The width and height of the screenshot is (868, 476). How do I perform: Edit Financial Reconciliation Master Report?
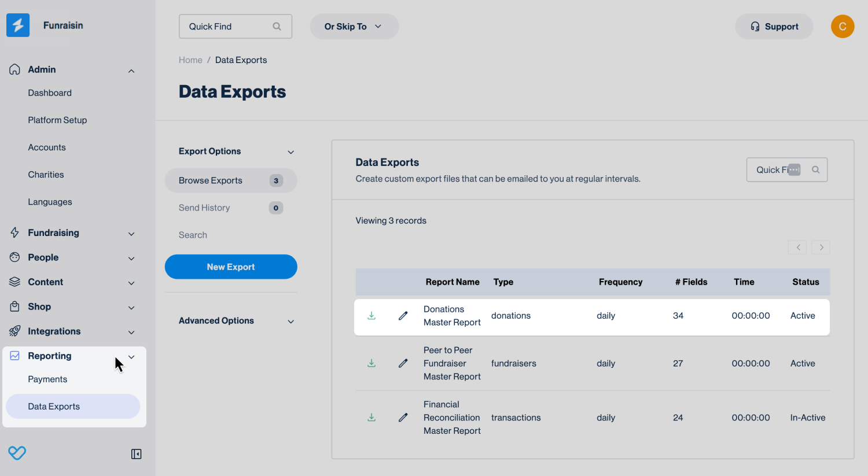(403, 418)
